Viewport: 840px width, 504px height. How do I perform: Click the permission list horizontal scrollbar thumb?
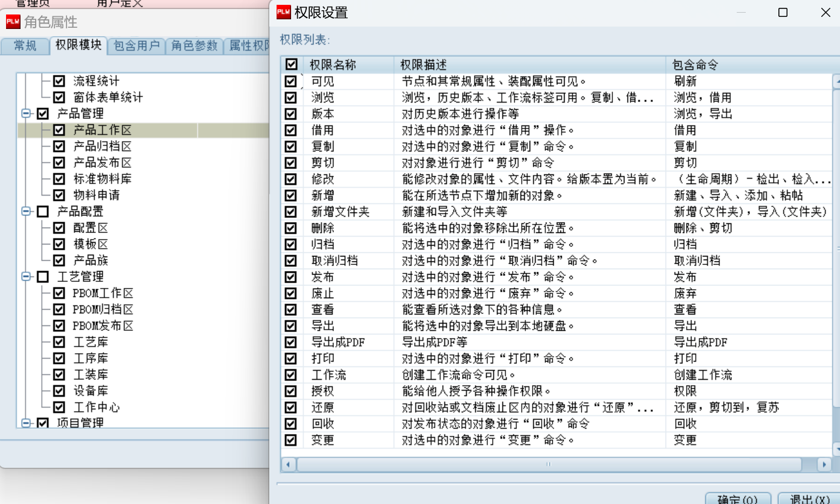[x=549, y=465]
